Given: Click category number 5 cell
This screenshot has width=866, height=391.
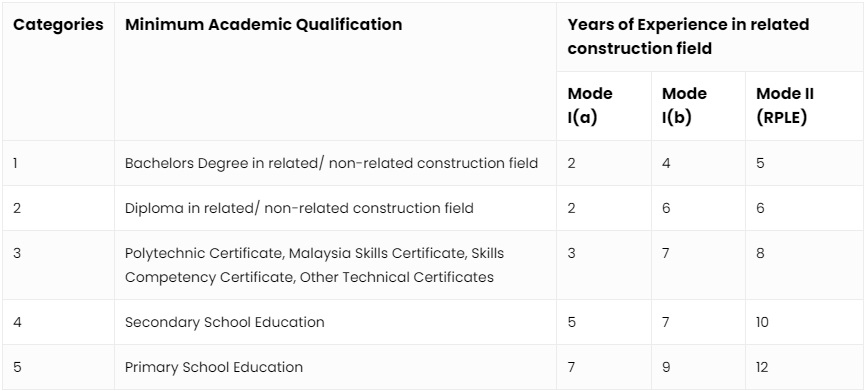Looking at the screenshot, I should (17, 367).
